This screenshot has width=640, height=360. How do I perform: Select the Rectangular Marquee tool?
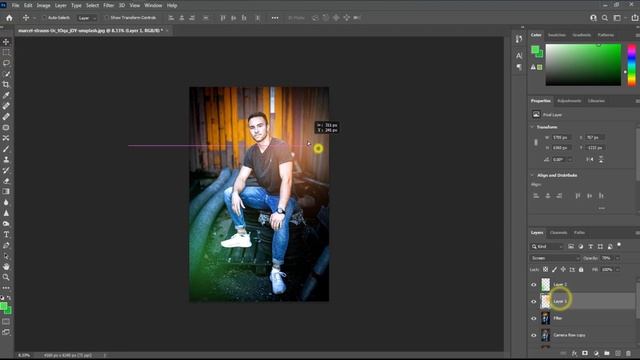pos(6,52)
